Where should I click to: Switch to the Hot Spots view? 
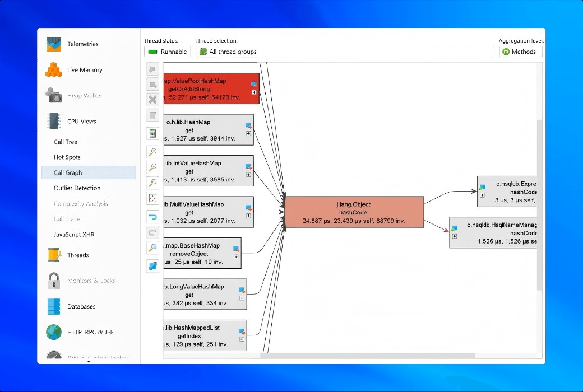[67, 157]
